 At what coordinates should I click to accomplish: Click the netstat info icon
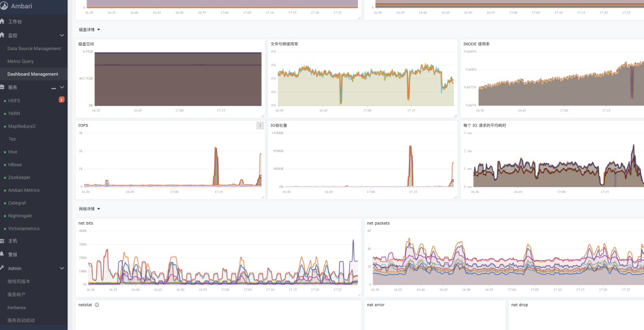coord(97,305)
